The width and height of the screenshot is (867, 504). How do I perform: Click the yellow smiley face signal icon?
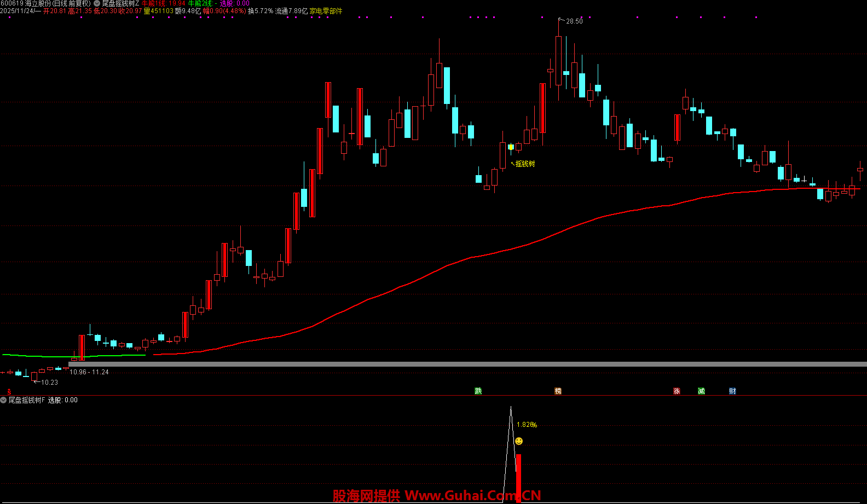519,441
